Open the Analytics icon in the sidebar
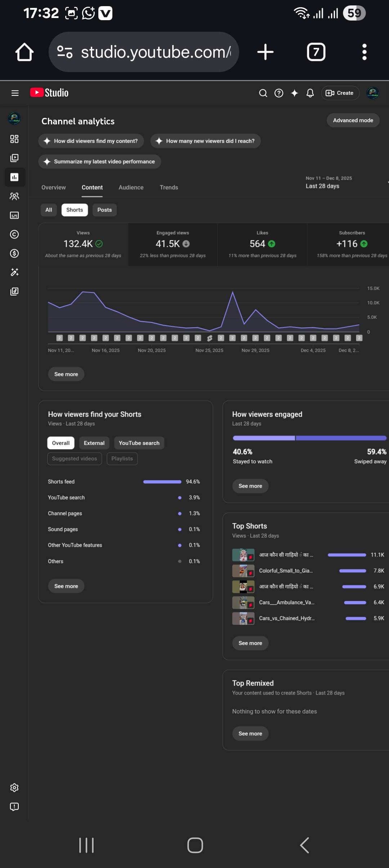 (14, 177)
